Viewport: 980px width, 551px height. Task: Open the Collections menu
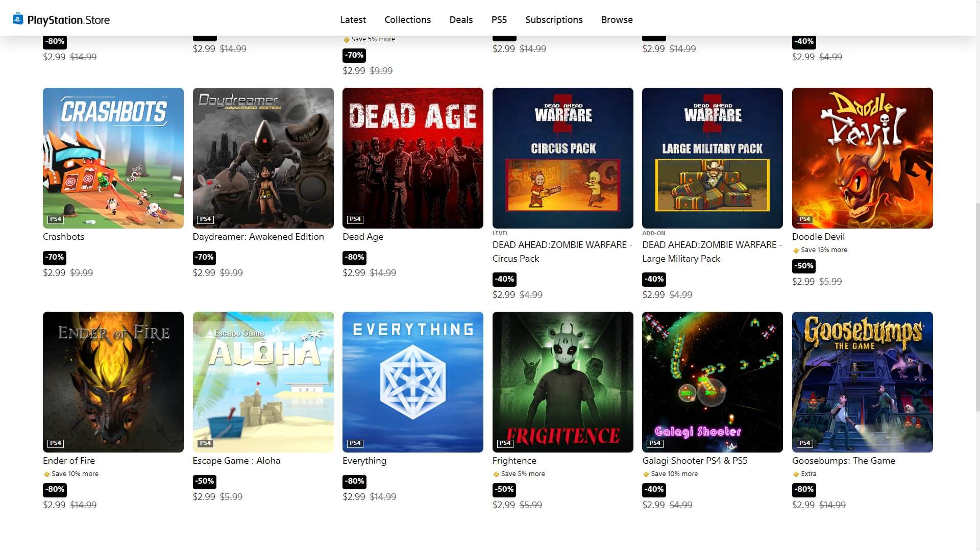pyautogui.click(x=407, y=19)
